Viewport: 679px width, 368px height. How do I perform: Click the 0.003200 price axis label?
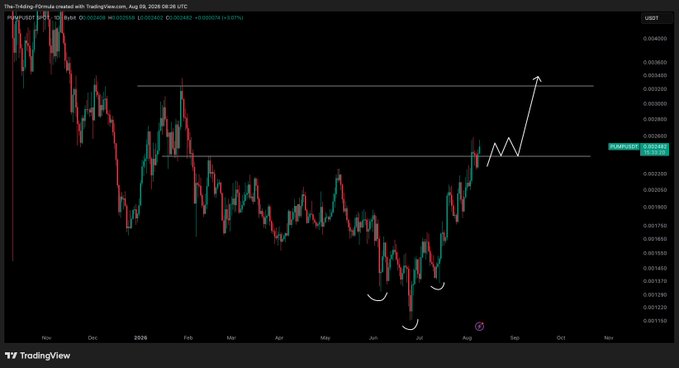pyautogui.click(x=655, y=89)
